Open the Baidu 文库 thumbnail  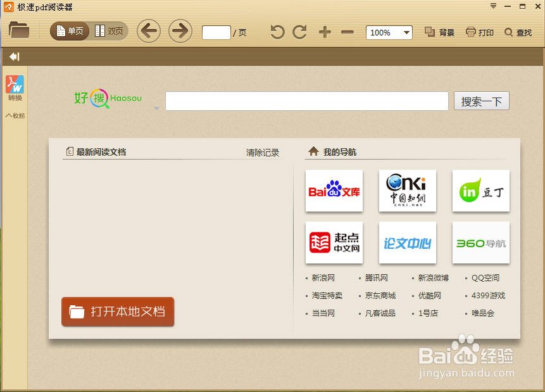click(334, 191)
